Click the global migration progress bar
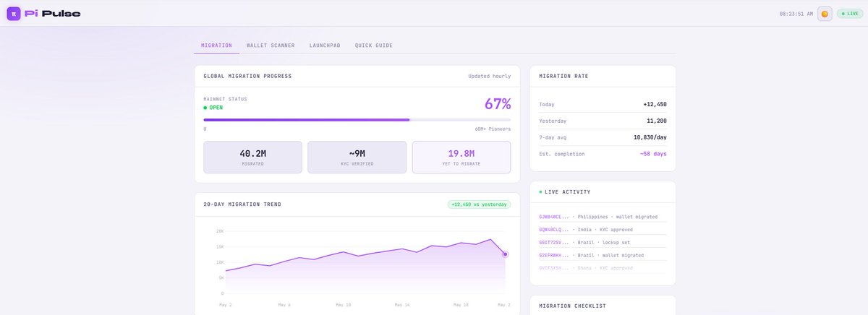 357,120
